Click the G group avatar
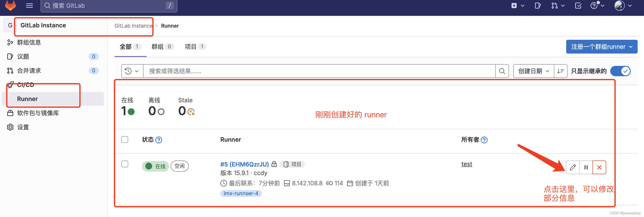This screenshot has width=644, height=217. [x=10, y=25]
